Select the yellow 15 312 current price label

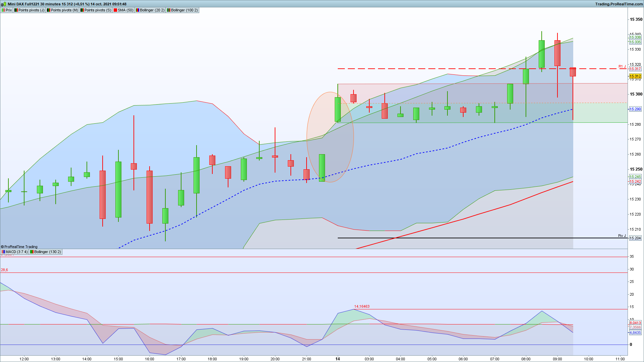pyautogui.click(x=635, y=76)
